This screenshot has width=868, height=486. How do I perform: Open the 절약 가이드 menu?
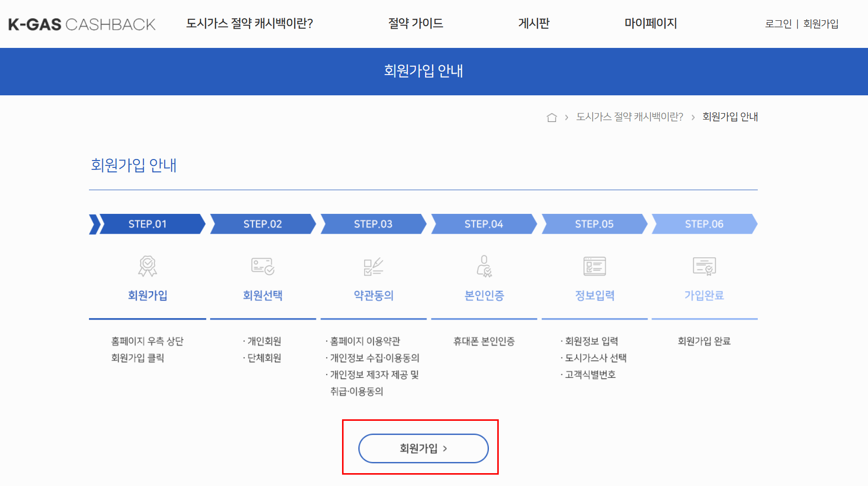pos(416,23)
